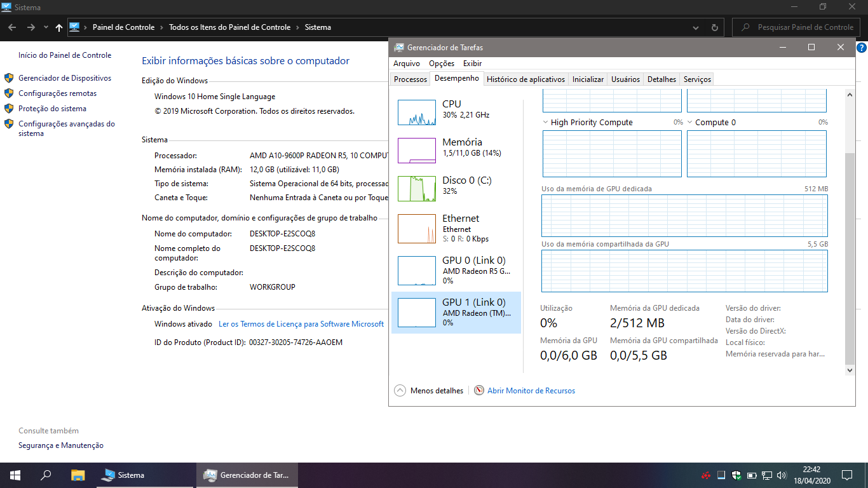The height and width of the screenshot is (488, 868).
Task: Refresh the Sistema window address bar
Action: click(x=715, y=27)
